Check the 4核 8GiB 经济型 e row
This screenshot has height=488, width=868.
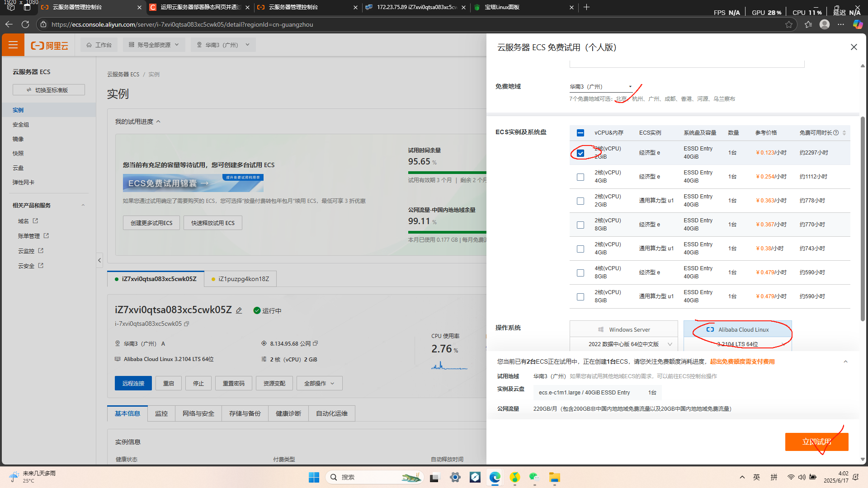pos(580,273)
